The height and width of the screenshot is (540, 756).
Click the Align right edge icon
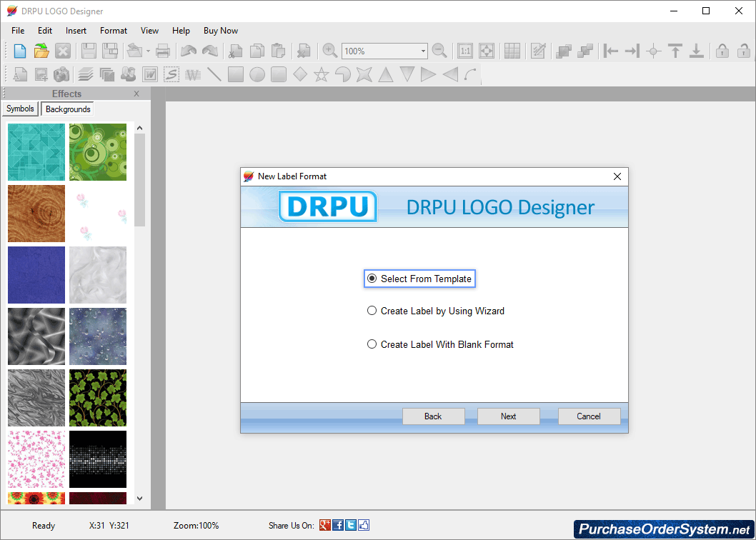click(x=632, y=51)
